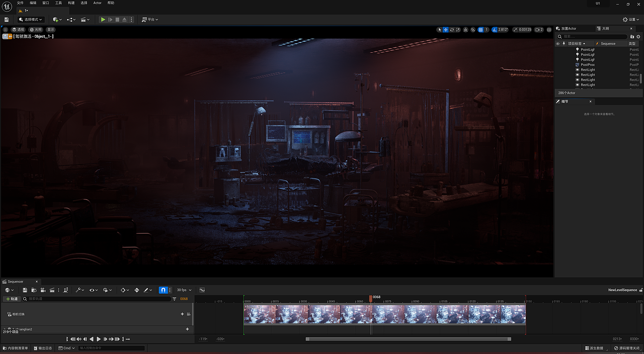Click the skip-frame button beside Play
The image size is (644, 354).
pos(110,20)
